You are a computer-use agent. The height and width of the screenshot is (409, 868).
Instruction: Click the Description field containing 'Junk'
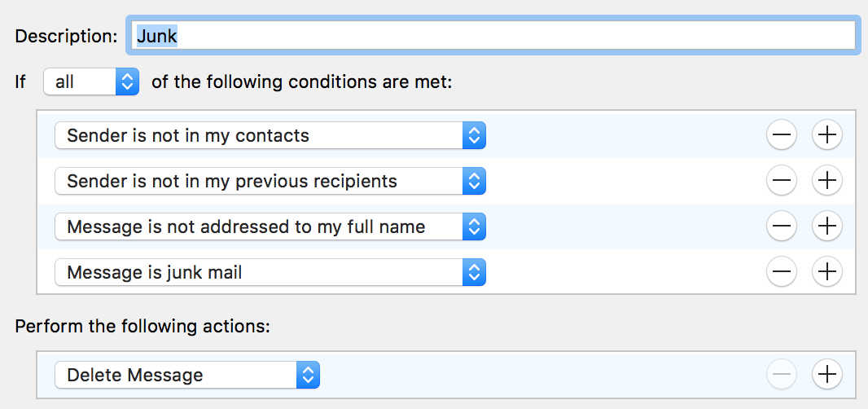pos(491,36)
